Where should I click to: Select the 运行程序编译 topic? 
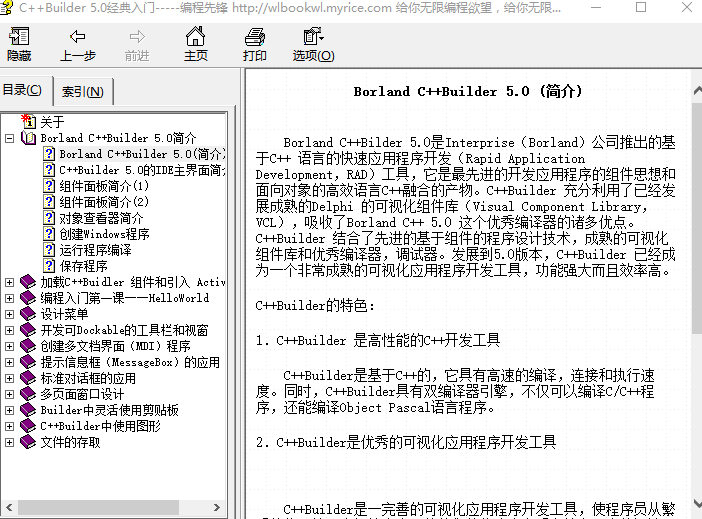pos(95,250)
